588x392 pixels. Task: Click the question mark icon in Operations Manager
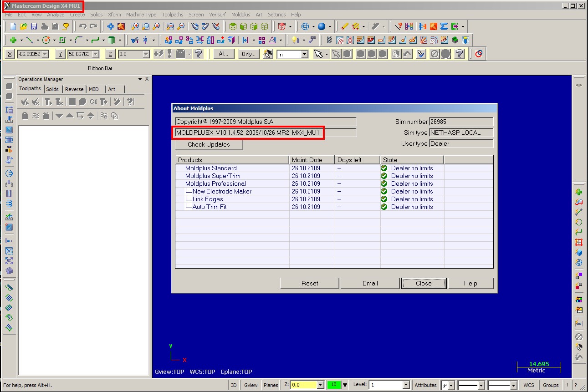click(130, 102)
